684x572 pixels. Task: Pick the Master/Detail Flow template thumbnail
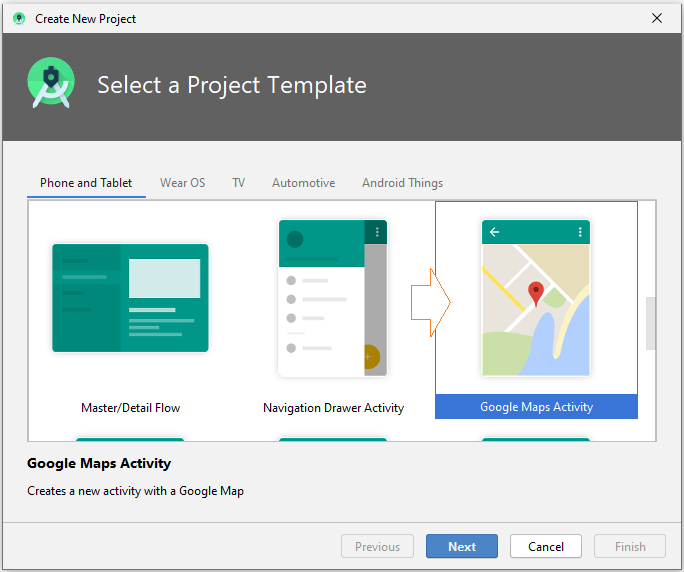click(x=130, y=298)
